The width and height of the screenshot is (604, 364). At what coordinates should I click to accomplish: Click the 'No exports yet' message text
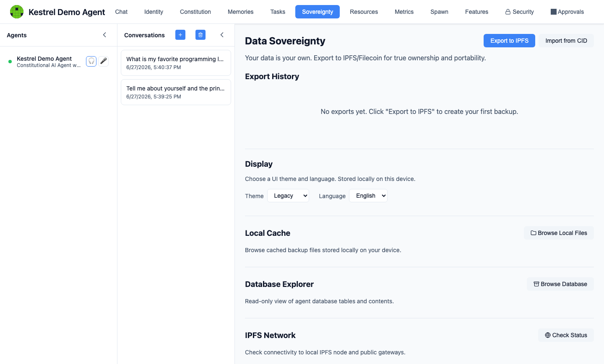(419, 111)
